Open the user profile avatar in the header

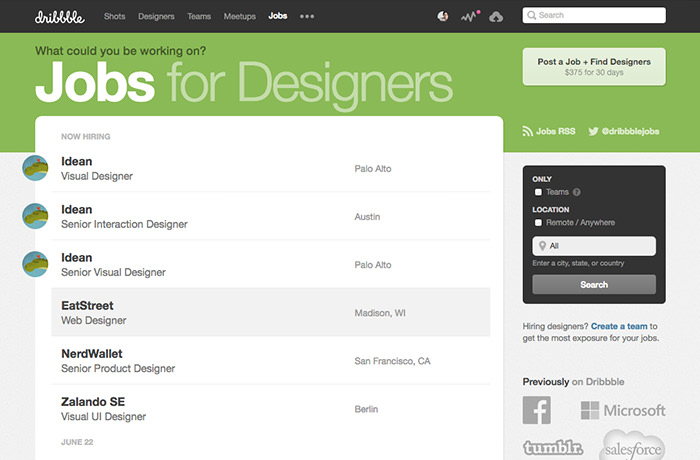[442, 17]
